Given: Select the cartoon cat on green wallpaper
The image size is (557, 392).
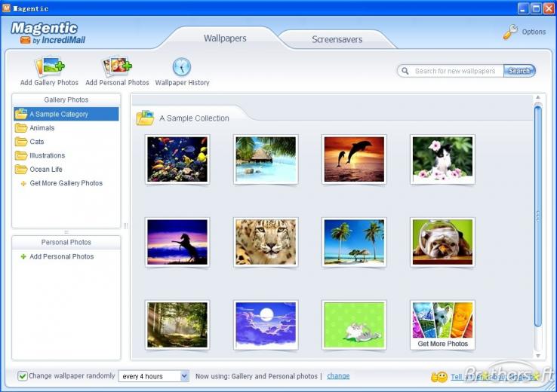Looking at the screenshot, I should coord(354,325).
